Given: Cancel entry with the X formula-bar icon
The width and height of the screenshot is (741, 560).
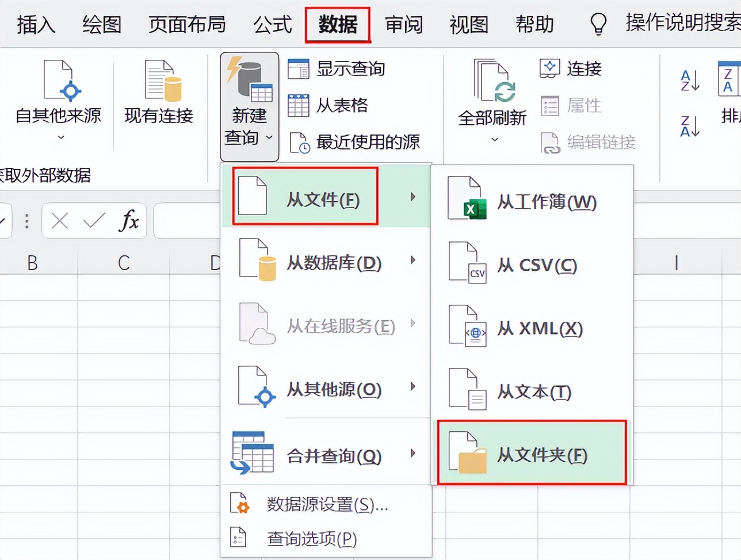Looking at the screenshot, I should (x=59, y=220).
